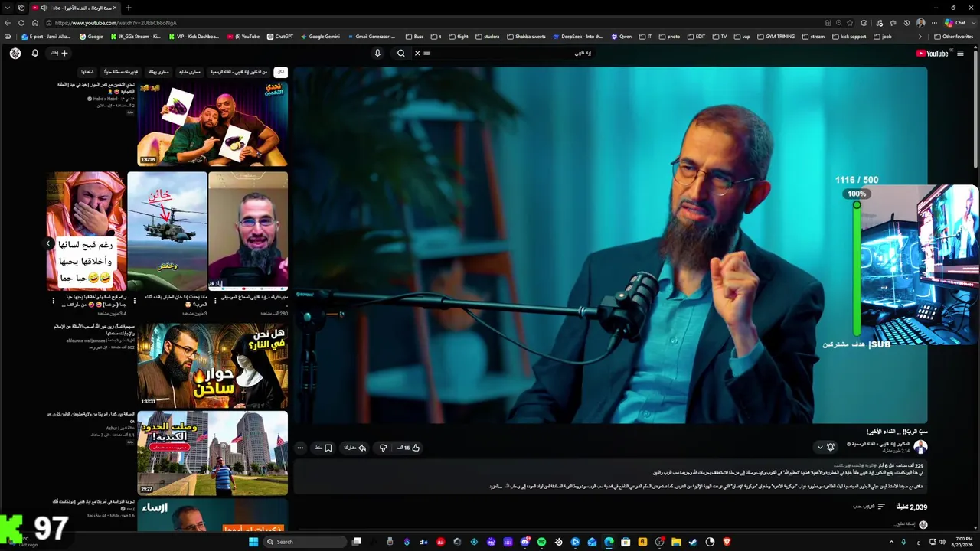Open the city border video thumbnail

[x=213, y=453]
